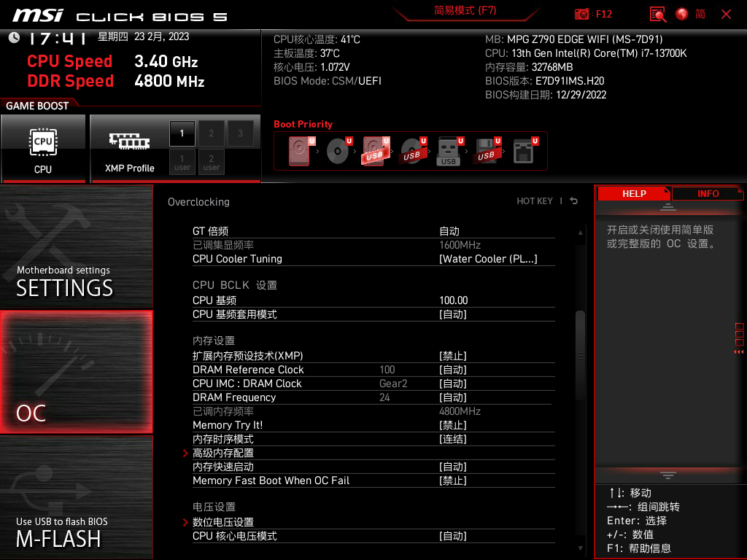Click the grip handle atop the help panel
The image size is (747, 560).
[668, 206]
